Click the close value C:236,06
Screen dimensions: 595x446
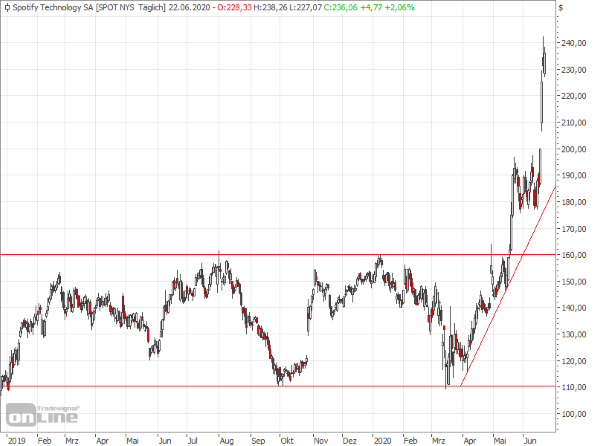coord(340,8)
